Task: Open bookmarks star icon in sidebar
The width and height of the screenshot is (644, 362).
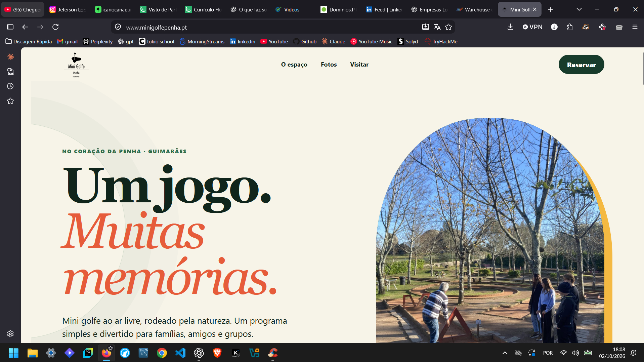Action: tap(10, 101)
